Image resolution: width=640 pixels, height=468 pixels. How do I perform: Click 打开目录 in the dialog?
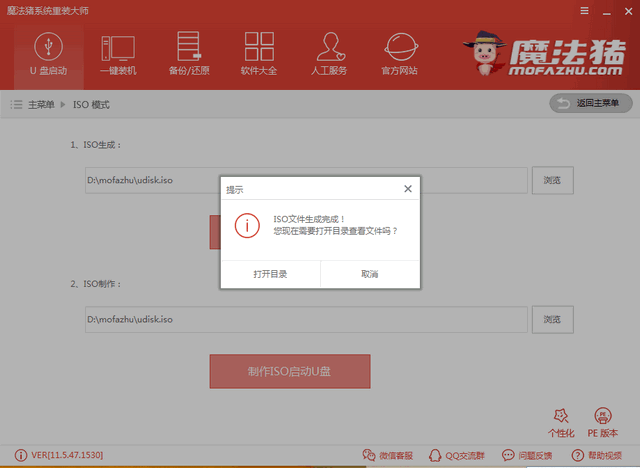point(270,273)
